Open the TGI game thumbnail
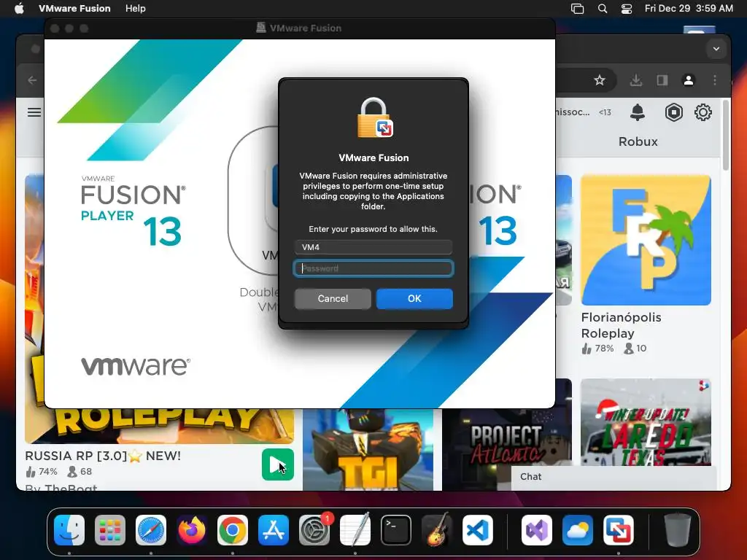747x560 pixels. tap(368, 449)
